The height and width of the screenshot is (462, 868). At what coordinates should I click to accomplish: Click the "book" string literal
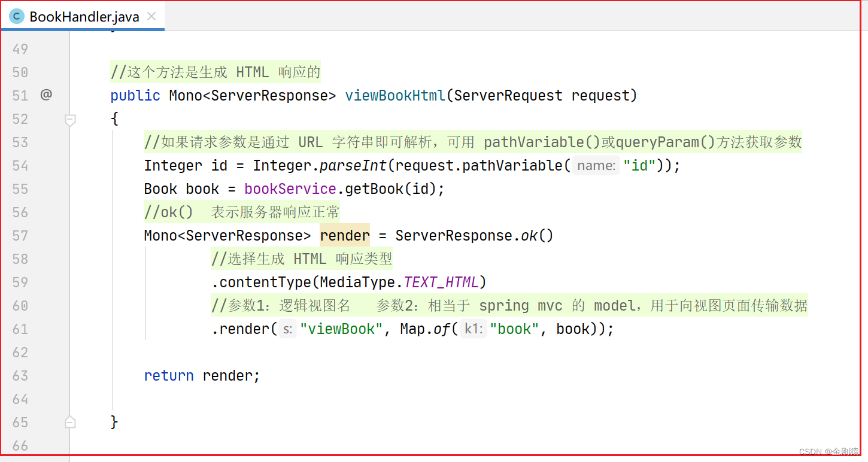click(x=515, y=329)
